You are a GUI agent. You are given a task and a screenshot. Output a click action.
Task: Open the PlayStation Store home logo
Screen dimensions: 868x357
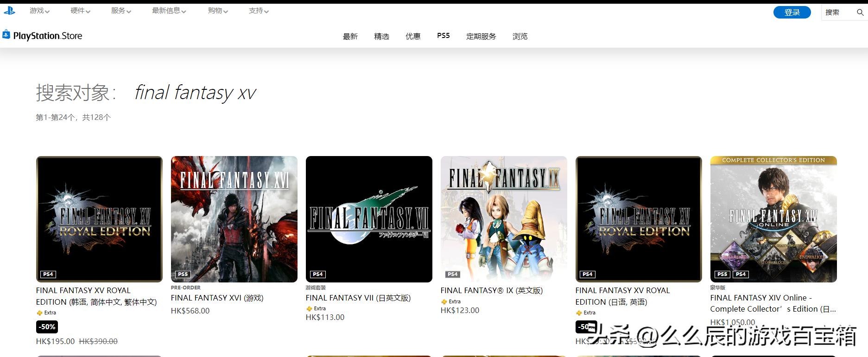click(x=42, y=36)
